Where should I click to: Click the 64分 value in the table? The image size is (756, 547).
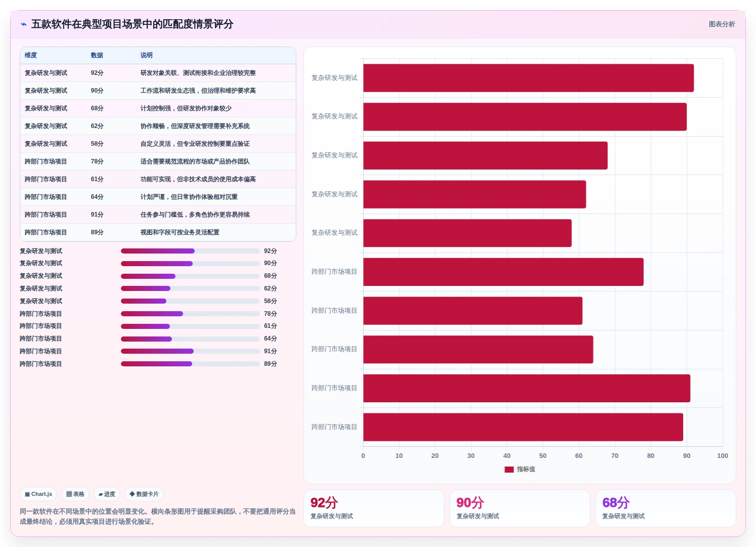tap(97, 197)
